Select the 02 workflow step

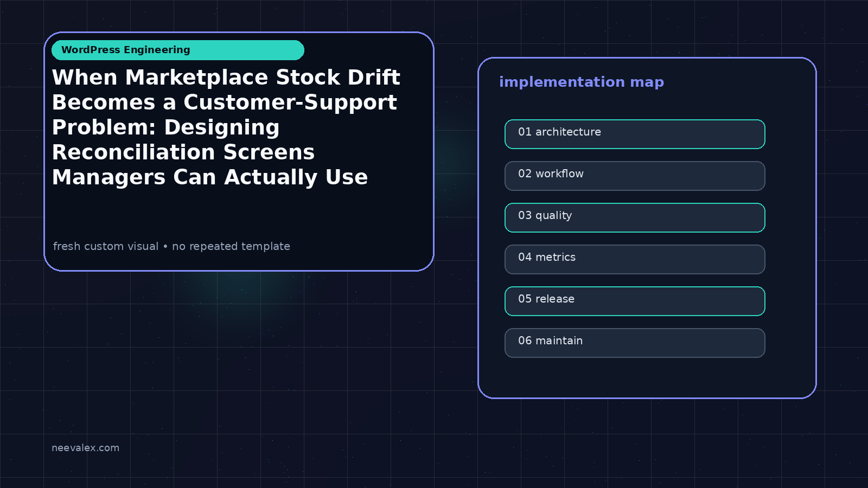(x=635, y=176)
